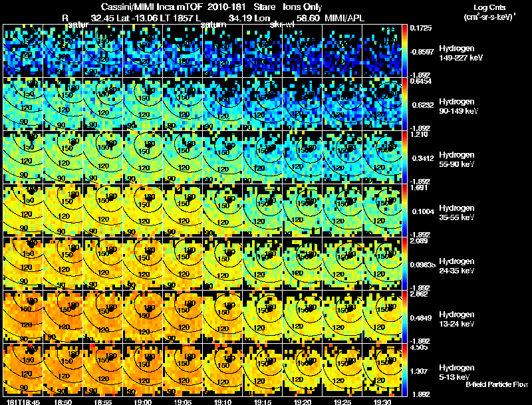Click the '19:20' time axis label

303,402
